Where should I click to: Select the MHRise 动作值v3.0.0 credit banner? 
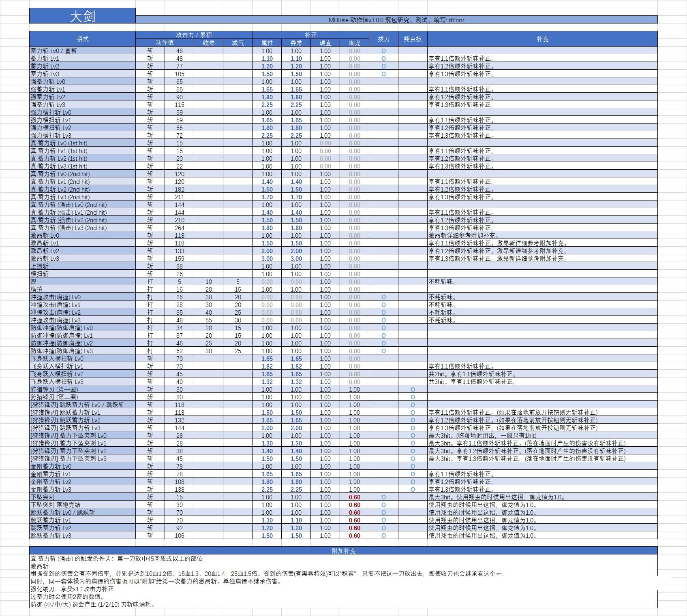tap(396, 20)
